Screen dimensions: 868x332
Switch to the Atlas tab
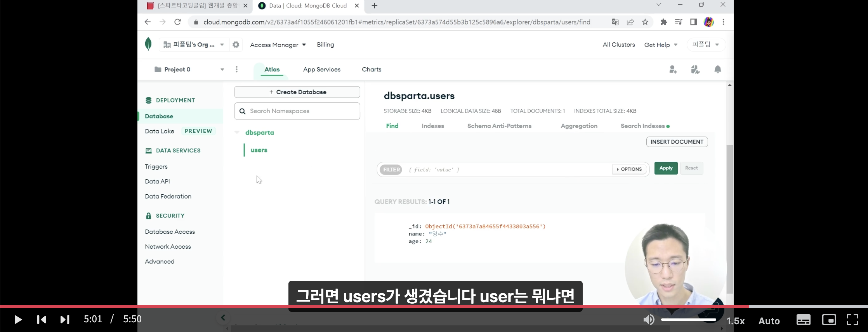(x=272, y=69)
